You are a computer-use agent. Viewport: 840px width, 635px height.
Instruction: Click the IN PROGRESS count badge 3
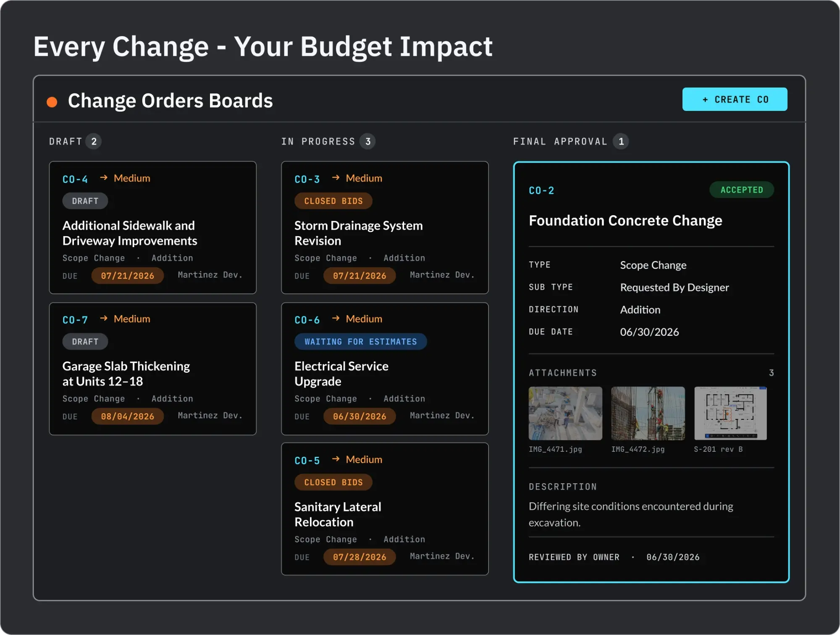point(368,142)
